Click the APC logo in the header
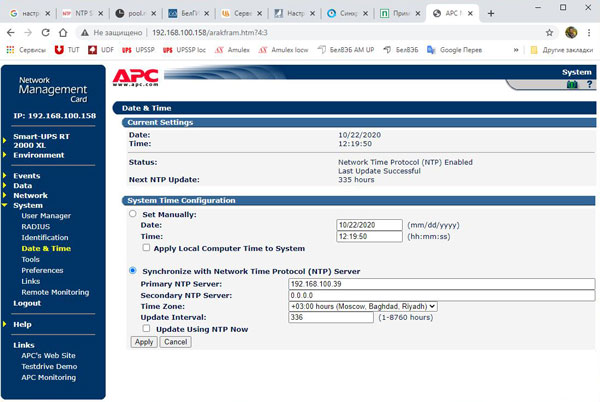This screenshot has height=402, width=600. [x=134, y=75]
